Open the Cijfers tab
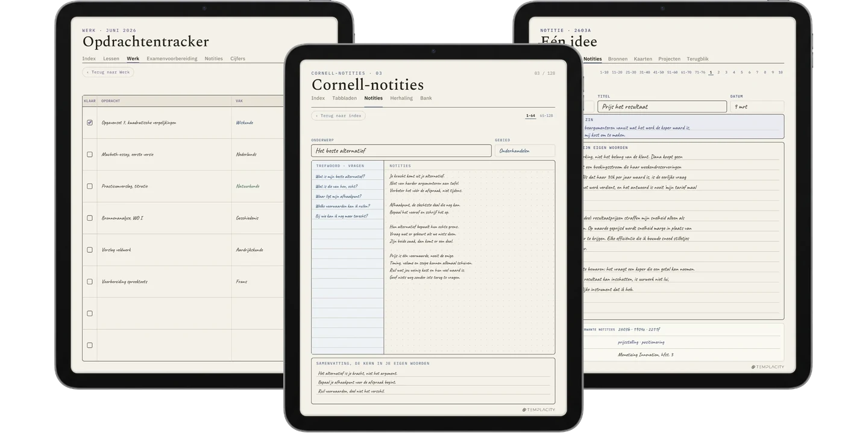The width and height of the screenshot is (868, 433). (x=237, y=58)
